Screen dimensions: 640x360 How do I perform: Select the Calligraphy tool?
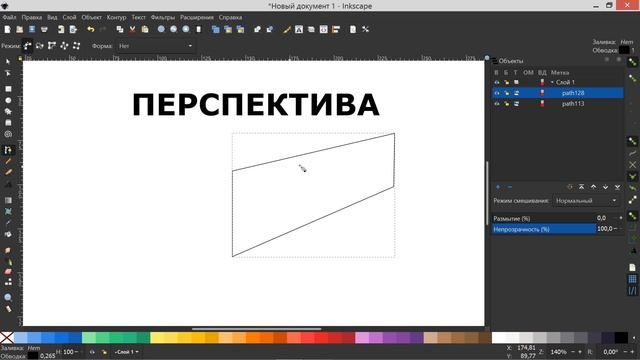tap(8, 173)
